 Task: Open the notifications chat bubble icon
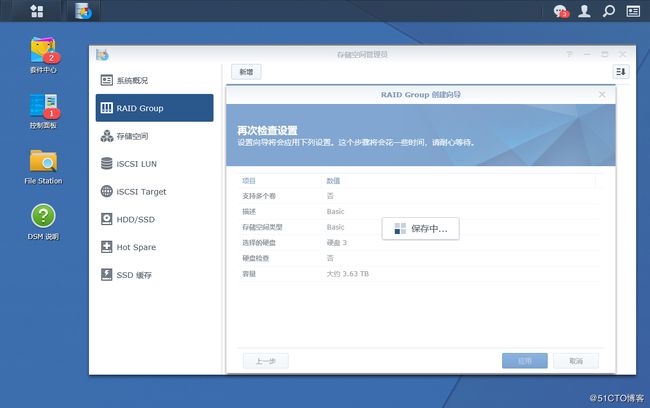(x=561, y=11)
